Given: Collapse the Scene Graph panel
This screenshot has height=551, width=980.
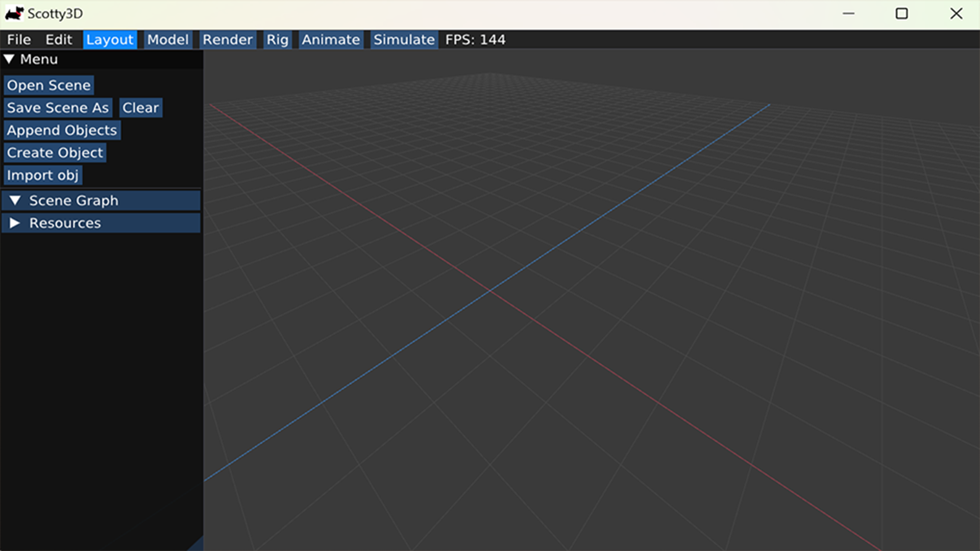Looking at the screenshot, I should pyautogui.click(x=73, y=200).
